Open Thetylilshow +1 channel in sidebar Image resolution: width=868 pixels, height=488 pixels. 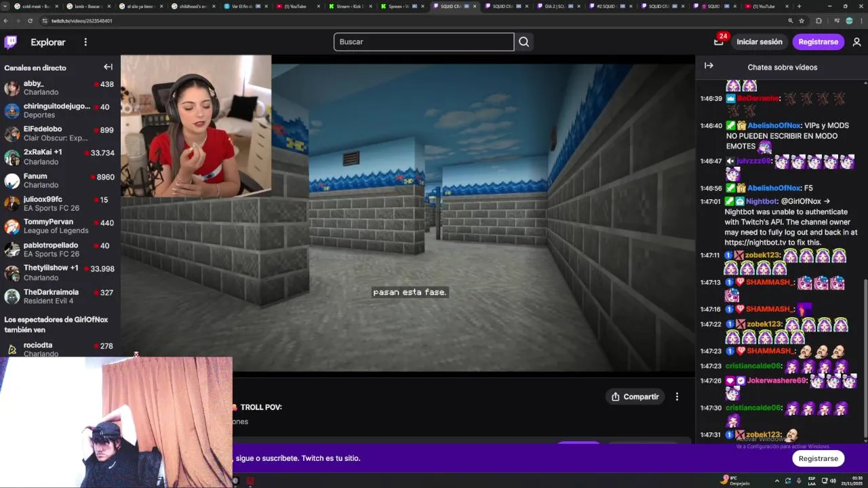pyautogui.click(x=60, y=272)
